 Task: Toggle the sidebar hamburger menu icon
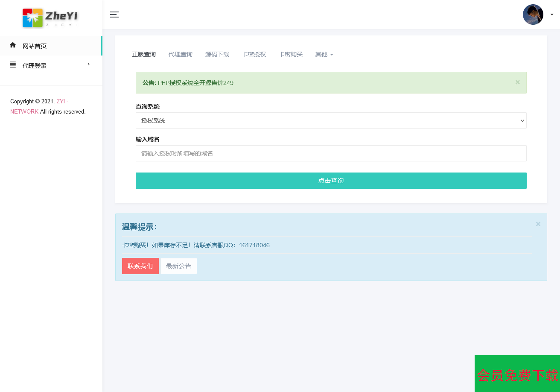click(114, 15)
